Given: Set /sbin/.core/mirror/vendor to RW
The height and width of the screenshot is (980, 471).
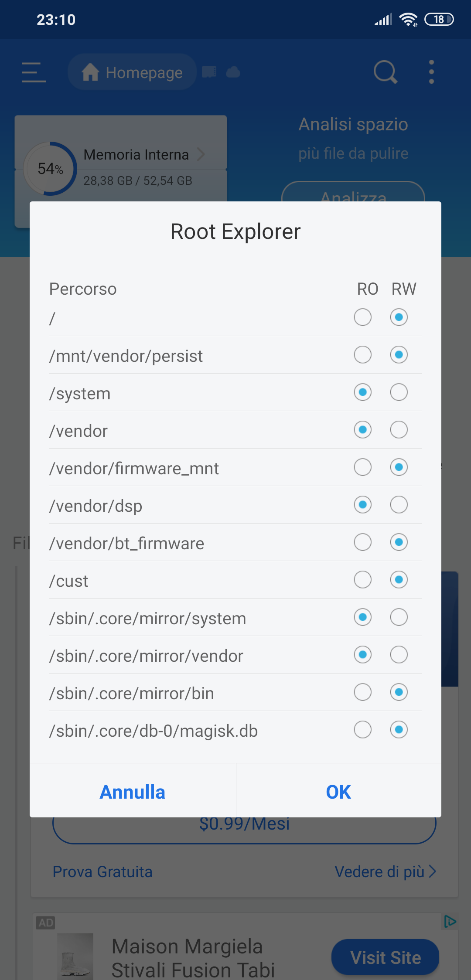Looking at the screenshot, I should (x=399, y=655).
